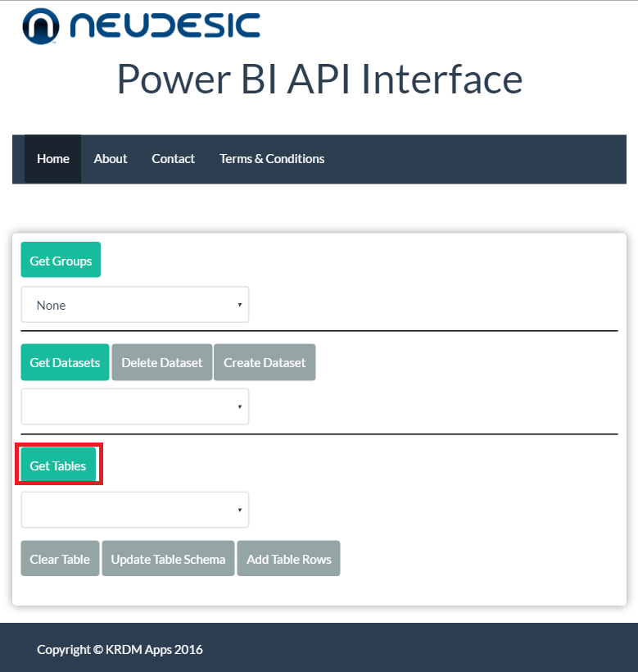Click the Delete Dataset button
The height and width of the screenshot is (672, 638).
(x=162, y=362)
